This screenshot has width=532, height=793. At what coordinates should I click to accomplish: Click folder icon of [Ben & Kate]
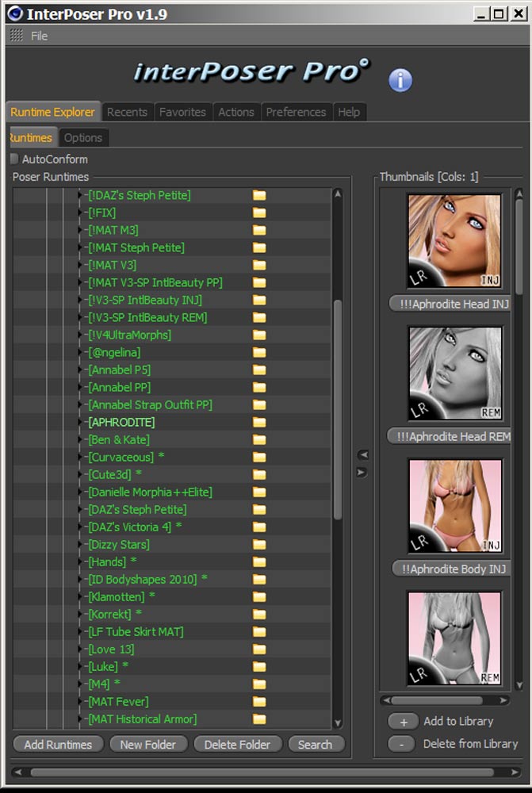tap(259, 439)
